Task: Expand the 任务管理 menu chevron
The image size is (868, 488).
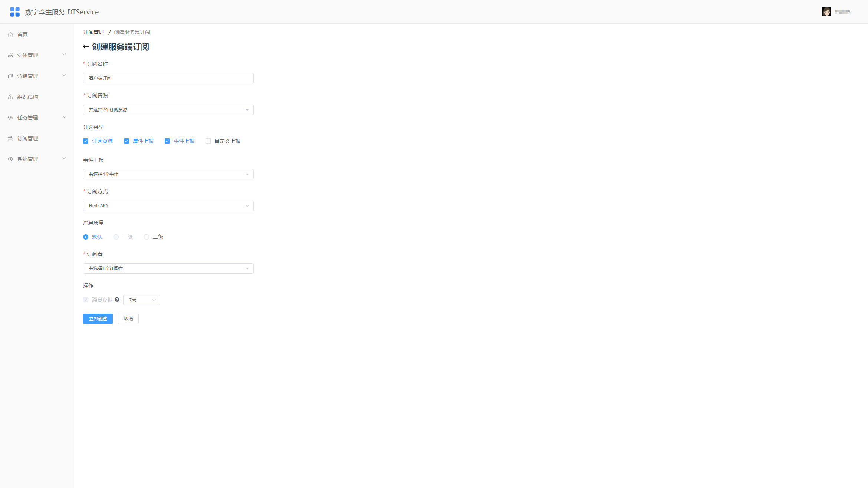Action: (64, 117)
